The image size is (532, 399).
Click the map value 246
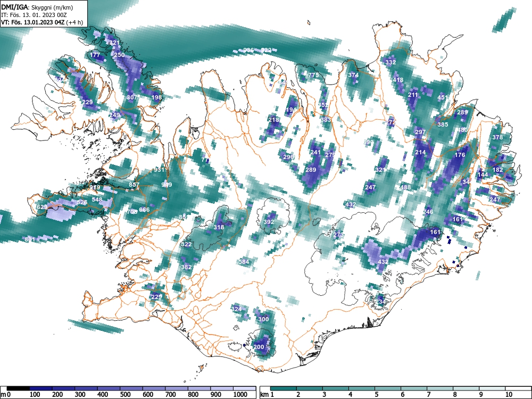pos(428,212)
